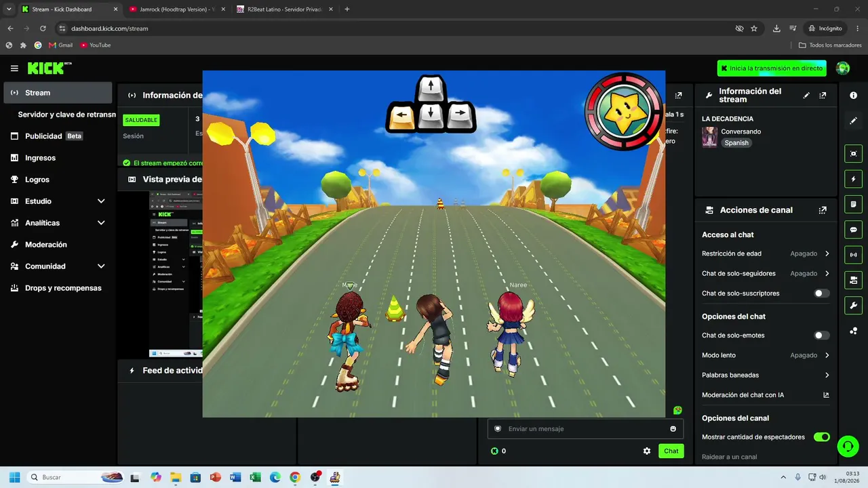Open Microsoft Edge from the taskbar
The height and width of the screenshot is (488, 868).
[x=275, y=477]
